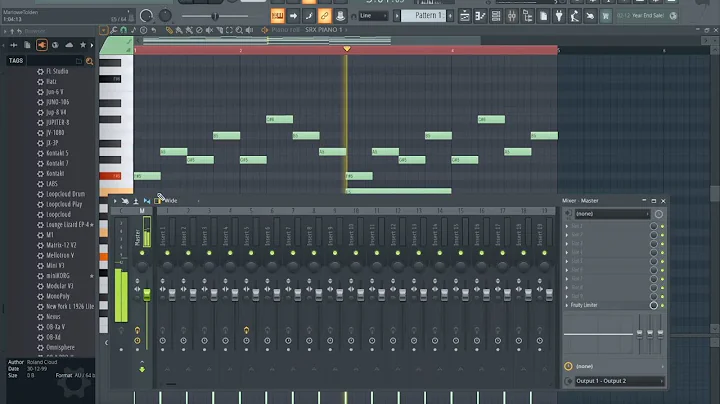The width and height of the screenshot is (720, 404).
Task: Select the plugin database icon in browser
Action: point(42,45)
